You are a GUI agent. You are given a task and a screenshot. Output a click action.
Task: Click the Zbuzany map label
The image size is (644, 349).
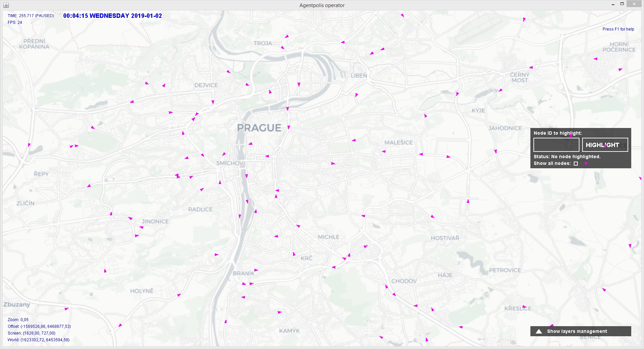click(x=17, y=304)
